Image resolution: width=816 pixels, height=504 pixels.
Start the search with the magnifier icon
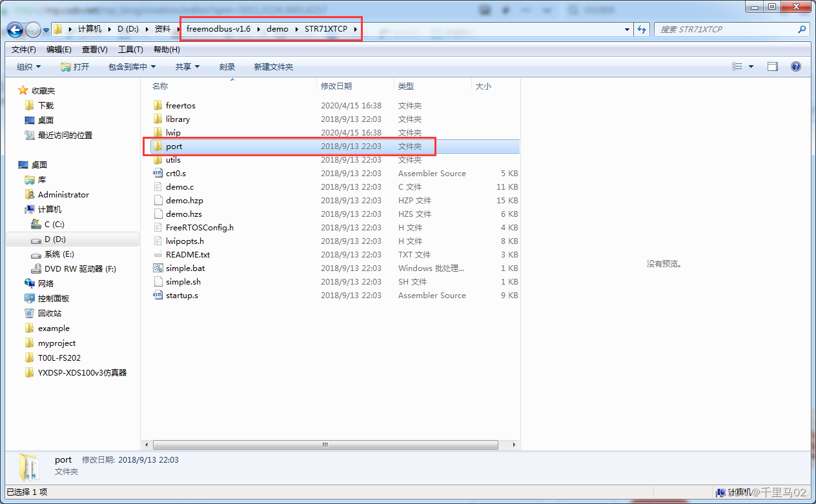(802, 29)
